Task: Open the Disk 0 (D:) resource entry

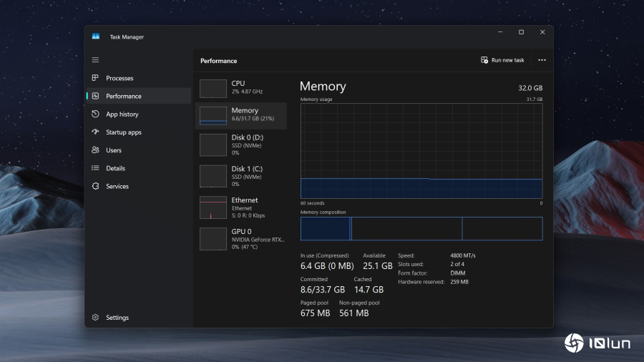Action: (241, 145)
